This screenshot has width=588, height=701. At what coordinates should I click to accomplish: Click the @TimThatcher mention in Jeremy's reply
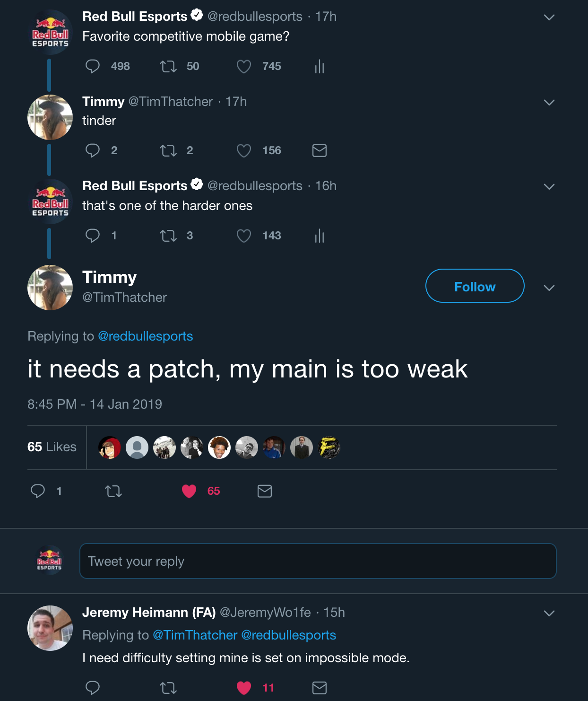pos(195,635)
